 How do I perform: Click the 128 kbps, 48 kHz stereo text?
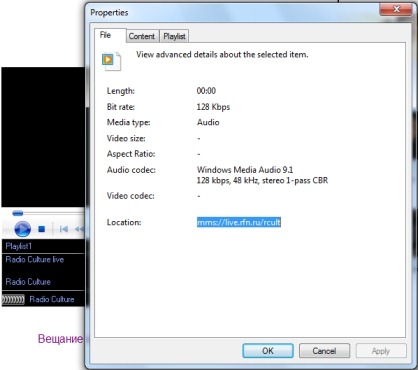(x=262, y=180)
